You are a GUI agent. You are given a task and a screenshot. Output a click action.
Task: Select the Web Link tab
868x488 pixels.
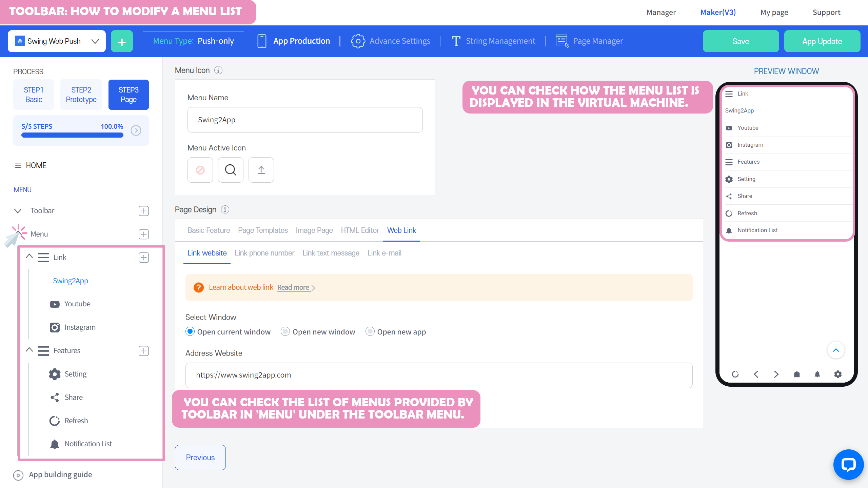(x=401, y=230)
